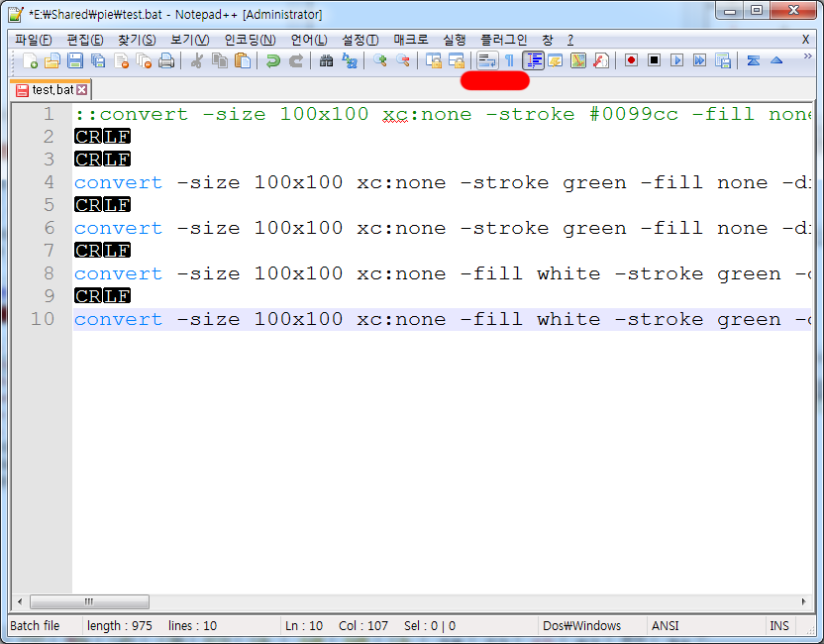Toggle Show all characters pilcrow button
The image size is (824, 644).
[509, 60]
